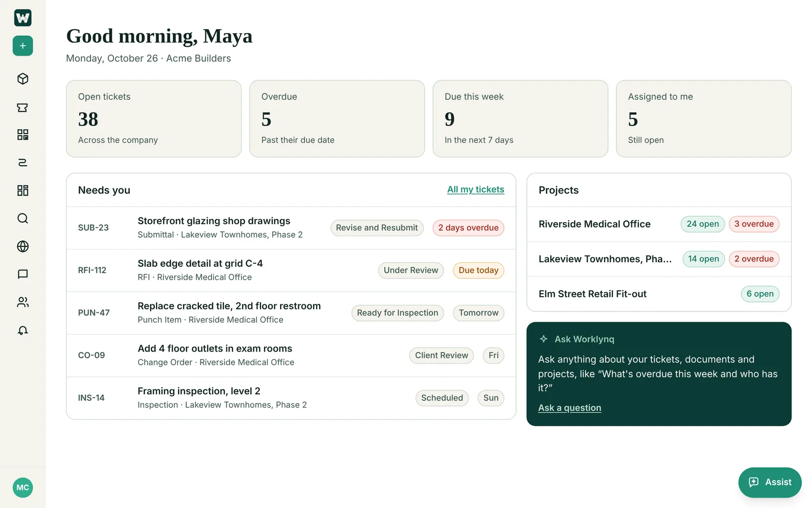The height and width of the screenshot is (508, 812).
Task: Open the grid squares icon below ticket icon
Action: click(23, 135)
